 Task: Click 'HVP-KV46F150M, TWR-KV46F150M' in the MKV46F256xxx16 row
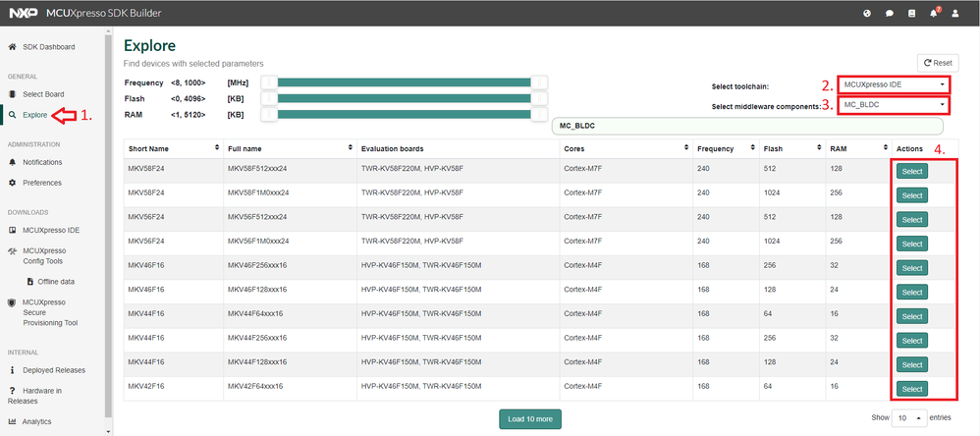pyautogui.click(x=421, y=265)
